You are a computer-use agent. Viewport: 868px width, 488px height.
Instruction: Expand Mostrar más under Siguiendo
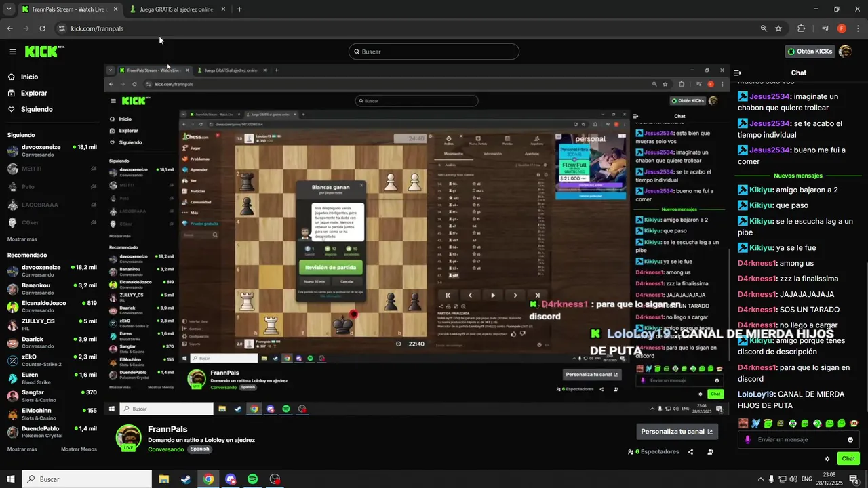(x=22, y=239)
